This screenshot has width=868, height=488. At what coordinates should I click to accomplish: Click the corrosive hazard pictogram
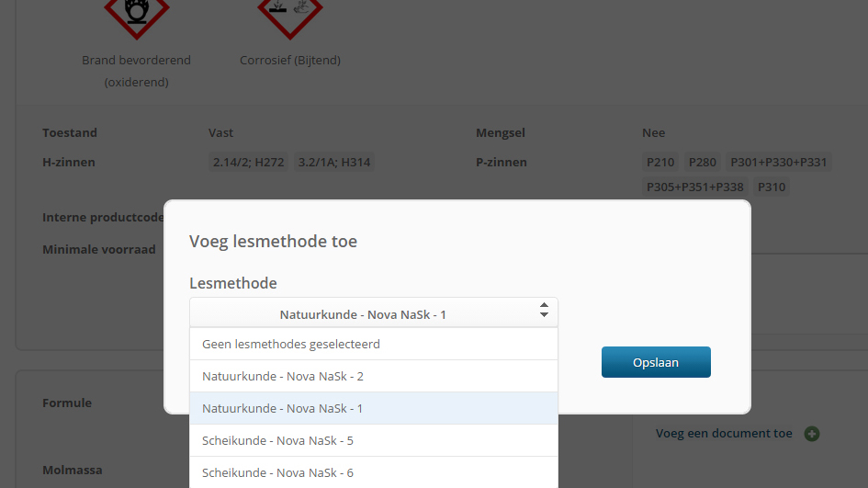[x=290, y=16]
